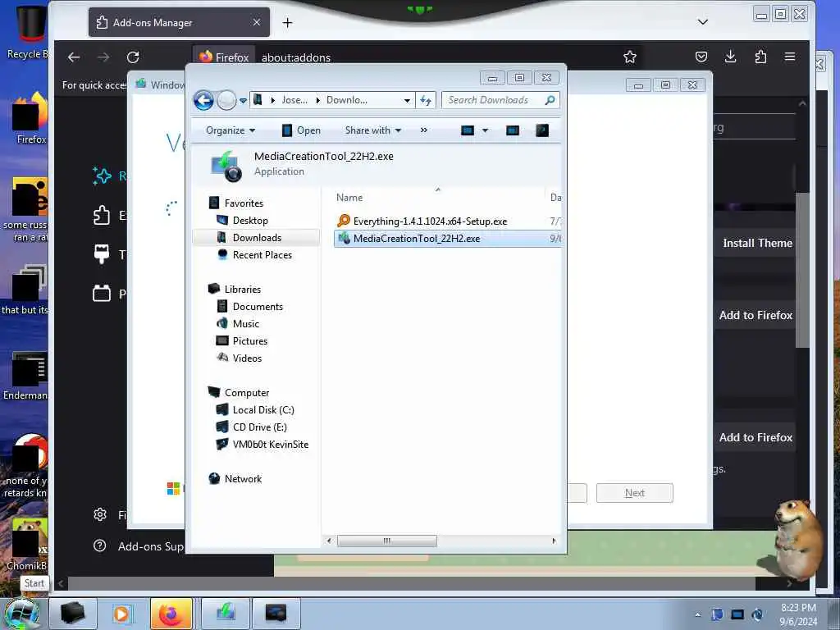Click the Explorer back arrow button
840x630 pixels.
point(203,100)
